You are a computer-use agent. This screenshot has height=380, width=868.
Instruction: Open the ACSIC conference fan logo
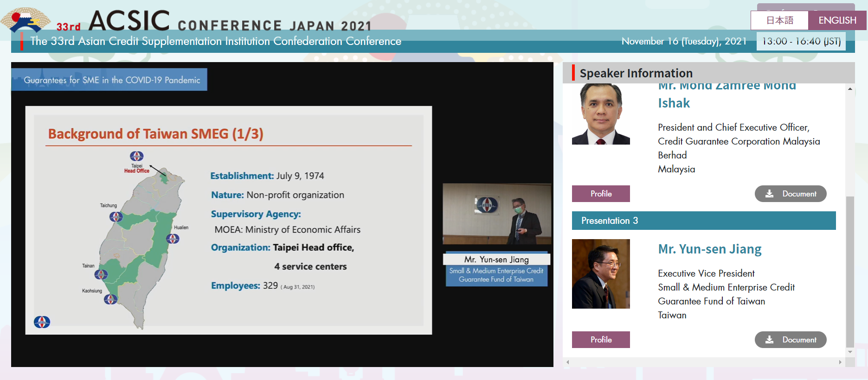click(x=26, y=19)
